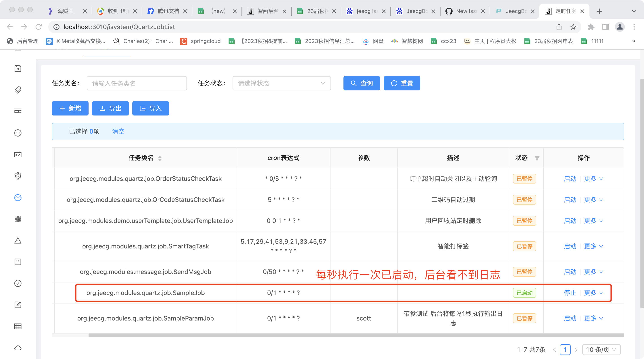The width and height of the screenshot is (644, 359).
Task: Switch to the New Issue GitHub tab
Action: click(x=465, y=11)
